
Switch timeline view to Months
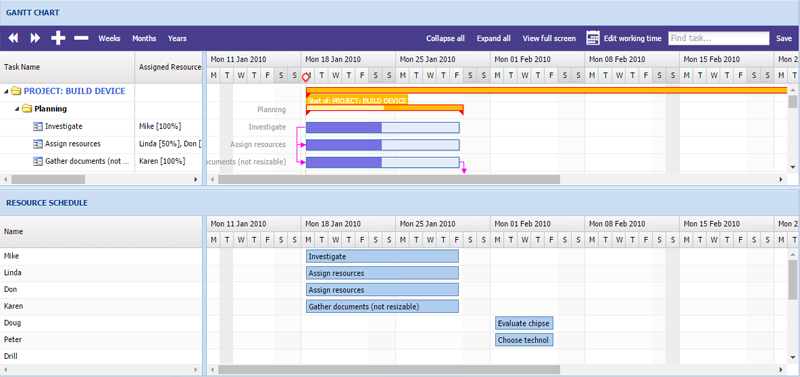tap(144, 38)
